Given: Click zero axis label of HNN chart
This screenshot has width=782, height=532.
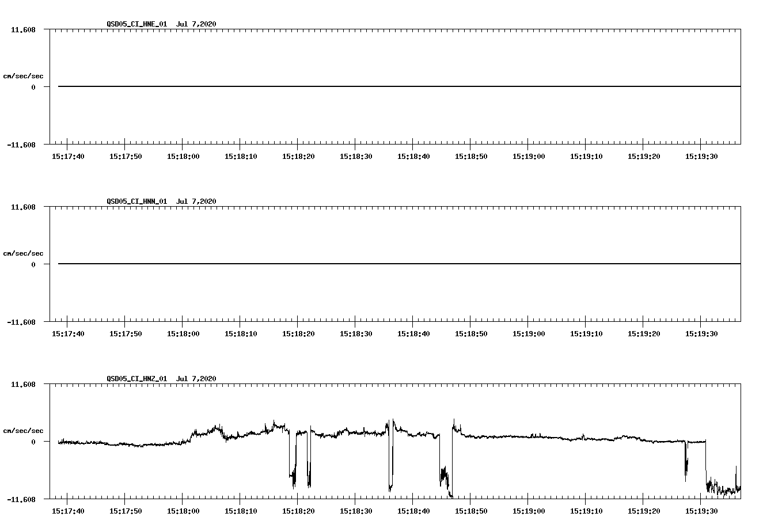Looking at the screenshot, I should tap(33, 265).
